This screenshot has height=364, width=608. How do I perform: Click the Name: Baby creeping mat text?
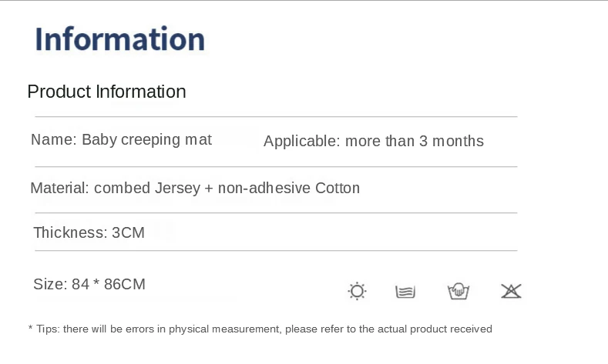pyautogui.click(x=121, y=140)
